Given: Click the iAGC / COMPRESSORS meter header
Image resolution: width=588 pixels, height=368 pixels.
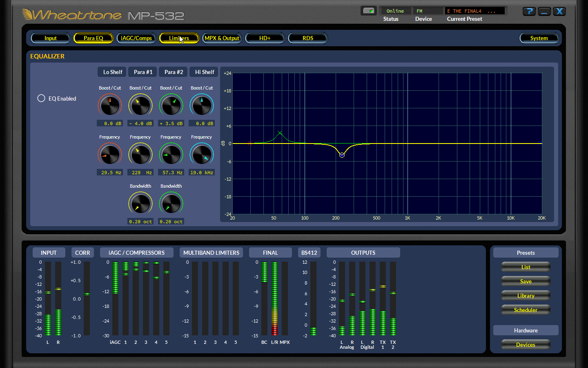Looking at the screenshot, I should [137, 253].
